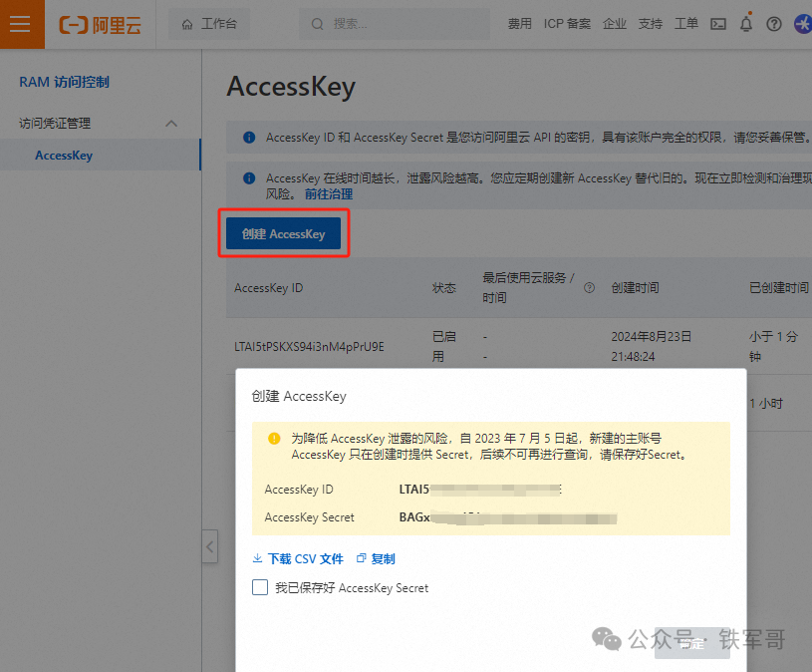Open the notifications bell icon
Screen dimensions: 812x672
coord(746,24)
